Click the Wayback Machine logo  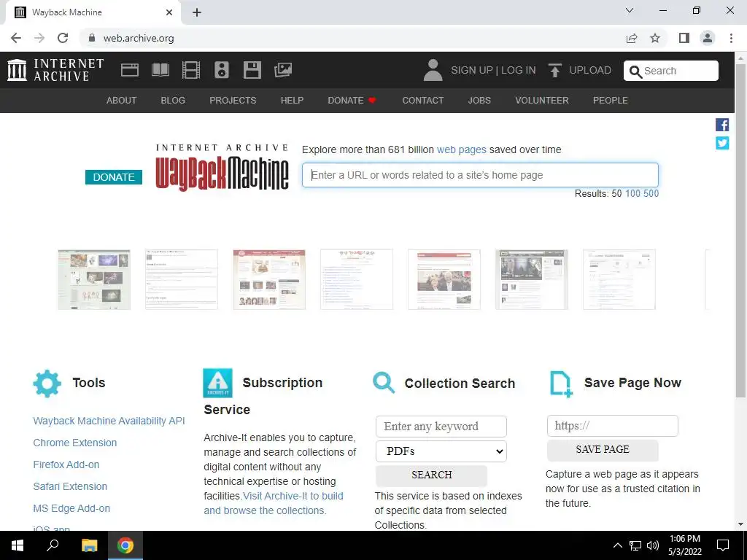pyautogui.click(x=222, y=168)
